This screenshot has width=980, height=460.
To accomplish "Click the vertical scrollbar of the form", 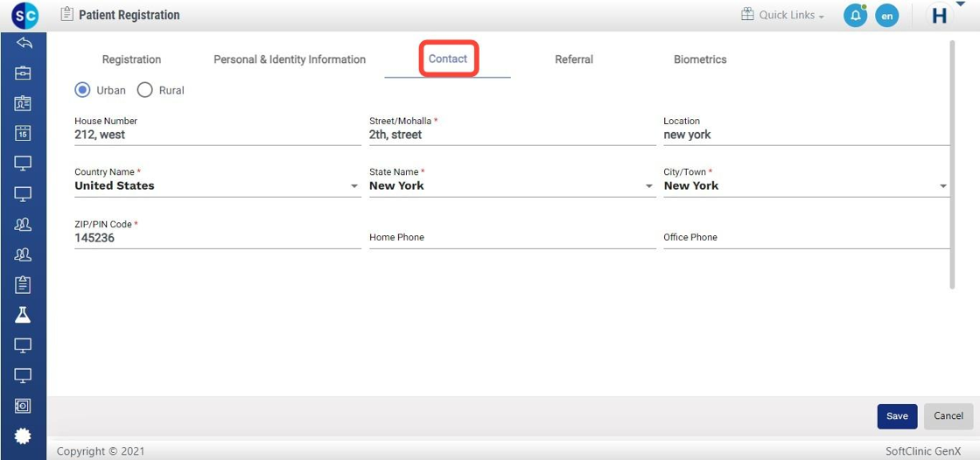I will coord(952,164).
